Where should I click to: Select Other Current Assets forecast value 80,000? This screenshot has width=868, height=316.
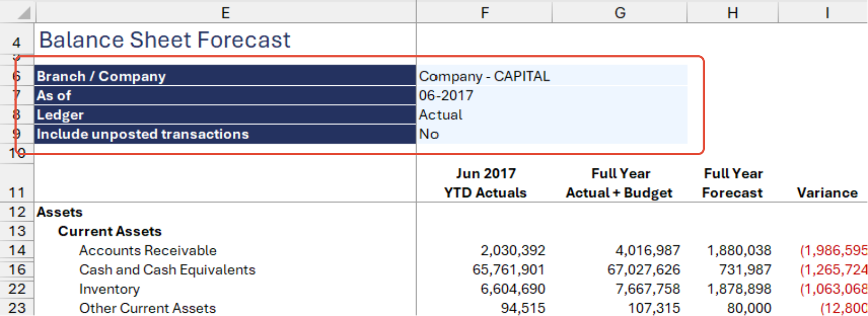(749, 308)
